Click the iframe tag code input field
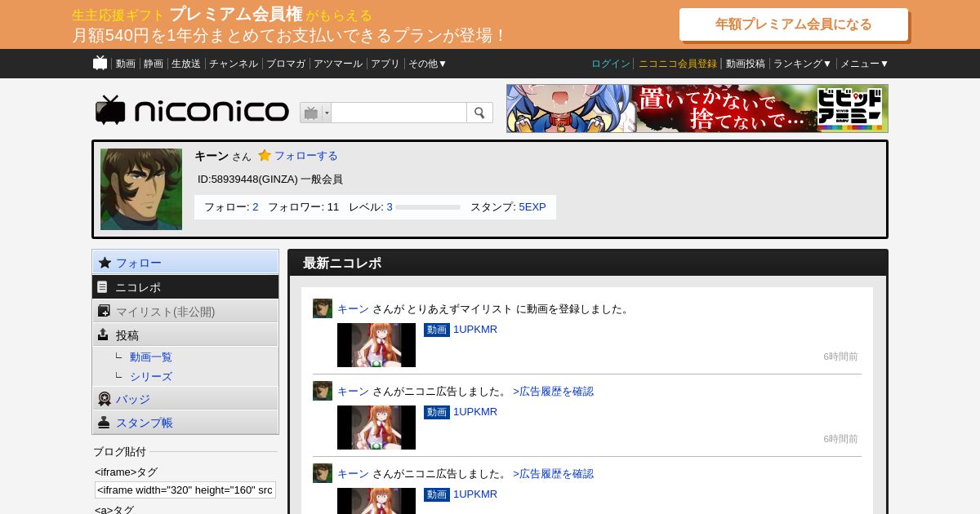This screenshot has height=514, width=980. point(185,490)
